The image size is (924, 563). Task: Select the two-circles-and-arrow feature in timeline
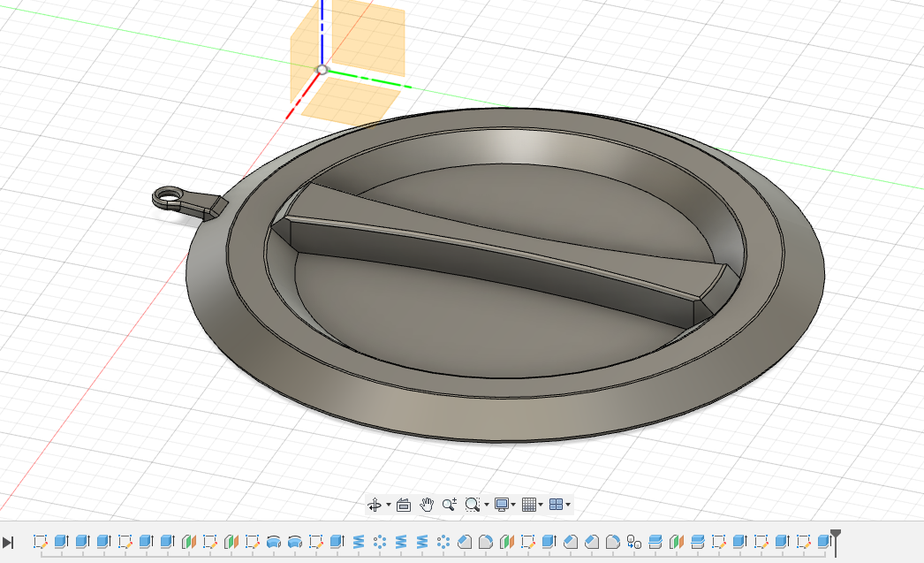[634, 542]
